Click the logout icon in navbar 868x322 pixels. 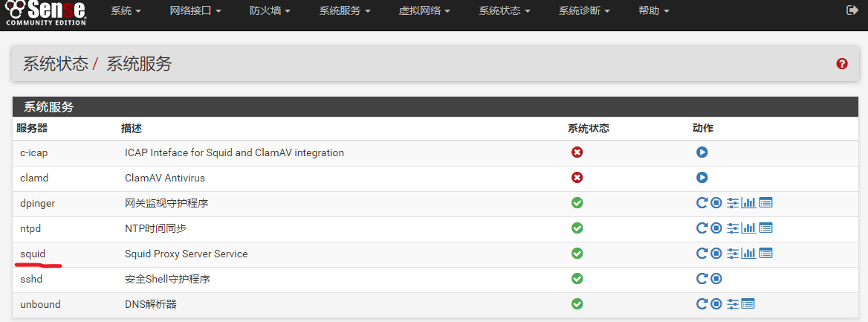click(852, 10)
